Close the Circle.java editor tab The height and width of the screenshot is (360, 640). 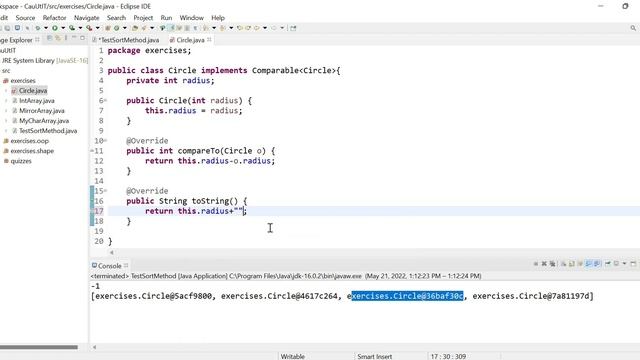pyautogui.click(x=209, y=40)
